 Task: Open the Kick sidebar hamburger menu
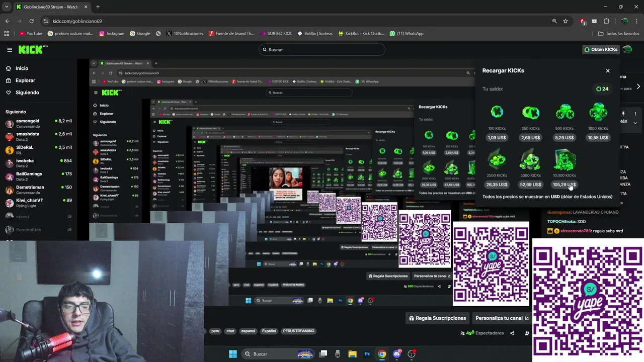click(10, 50)
